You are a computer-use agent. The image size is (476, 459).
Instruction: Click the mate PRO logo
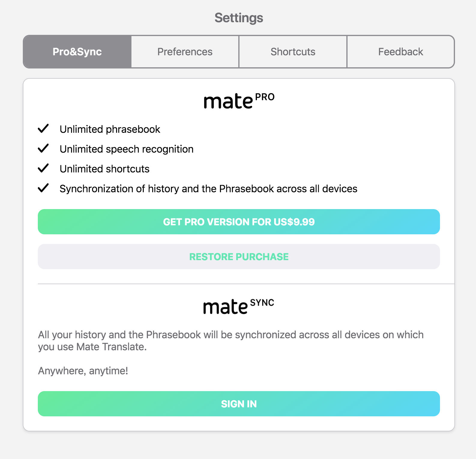(239, 101)
